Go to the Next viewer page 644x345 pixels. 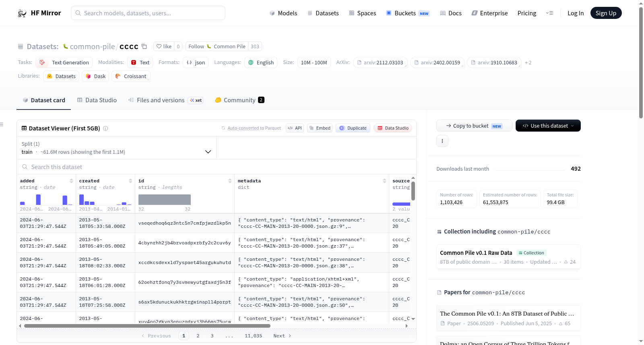click(x=282, y=336)
